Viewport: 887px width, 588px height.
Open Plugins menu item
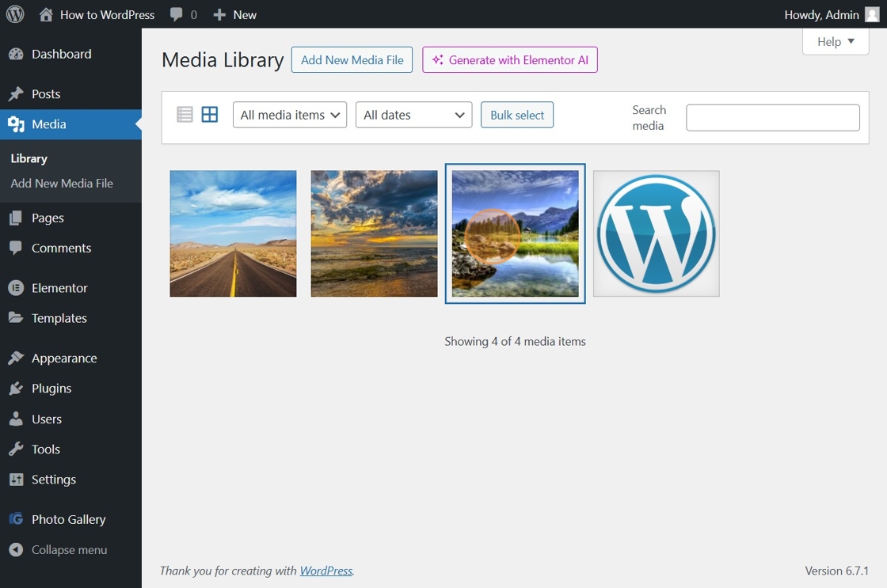point(51,389)
